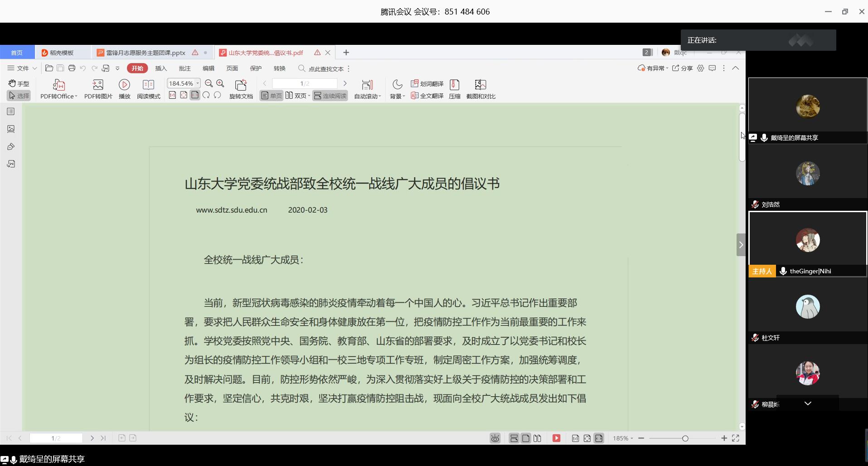The image size is (868, 466).
Task: Click the 旋转文档 rotate document icon
Action: click(241, 85)
